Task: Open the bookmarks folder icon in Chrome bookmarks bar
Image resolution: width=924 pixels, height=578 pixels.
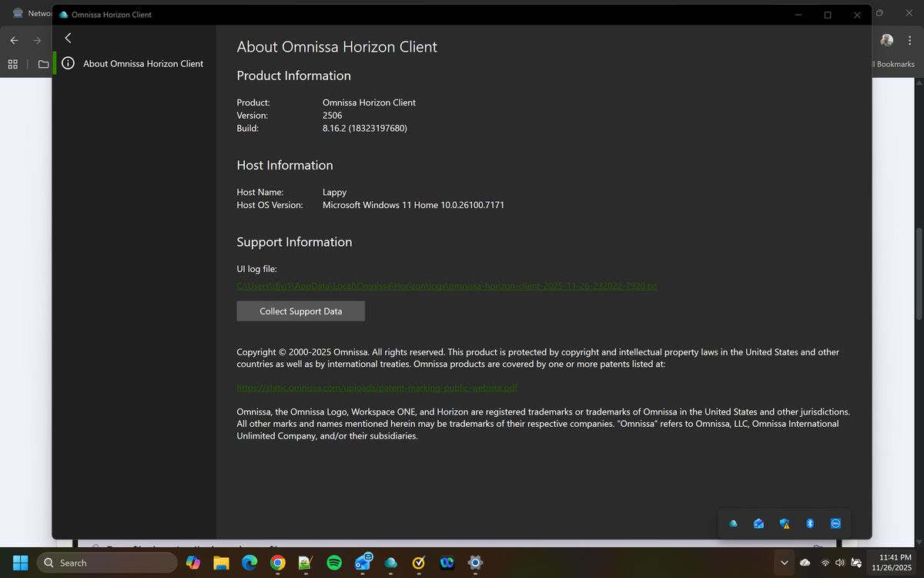Action: [43, 64]
